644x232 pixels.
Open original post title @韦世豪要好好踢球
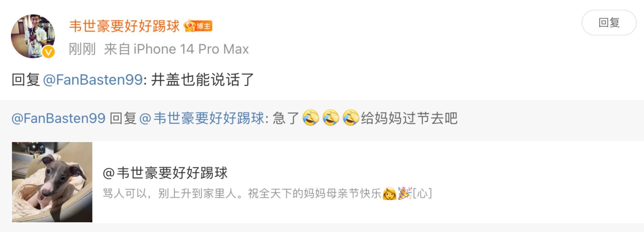(165, 173)
